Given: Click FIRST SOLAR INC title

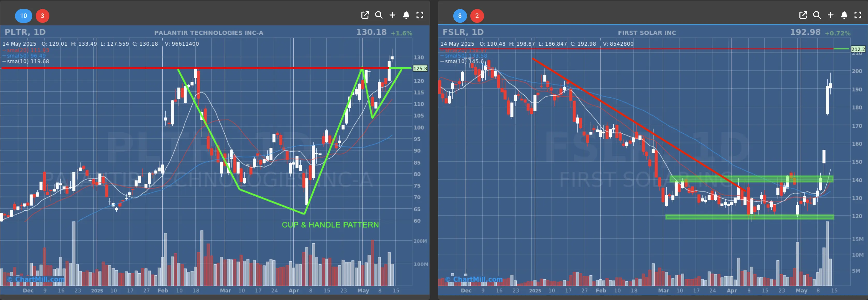Looking at the screenshot, I should click(x=647, y=33).
